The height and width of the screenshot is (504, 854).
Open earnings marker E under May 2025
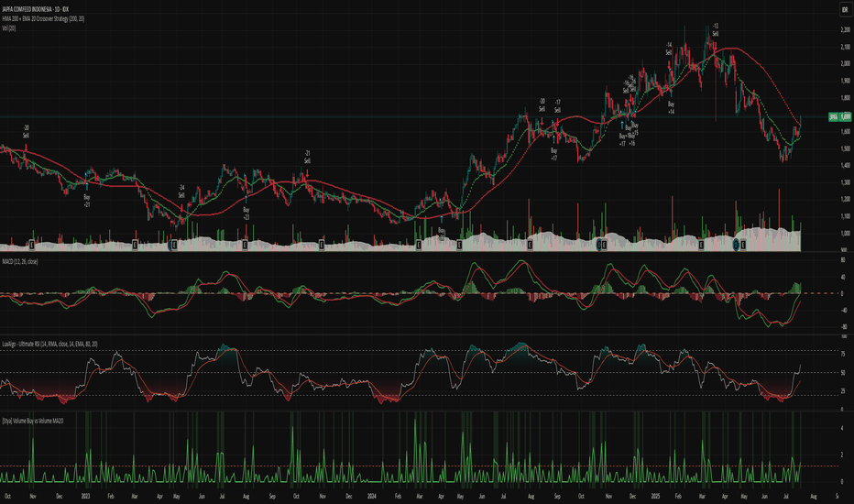coord(743,246)
